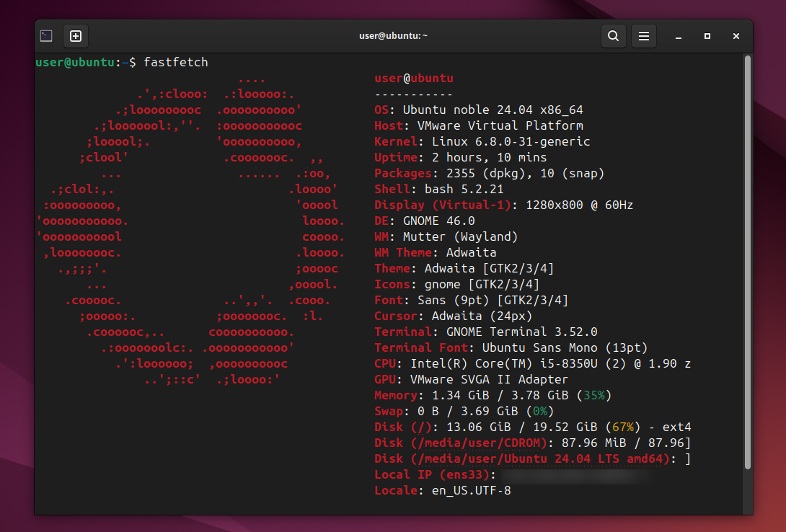Click the GPU VMware SVGA II Adapter line
Image resolution: width=786 pixels, height=532 pixels.
tap(471, 379)
